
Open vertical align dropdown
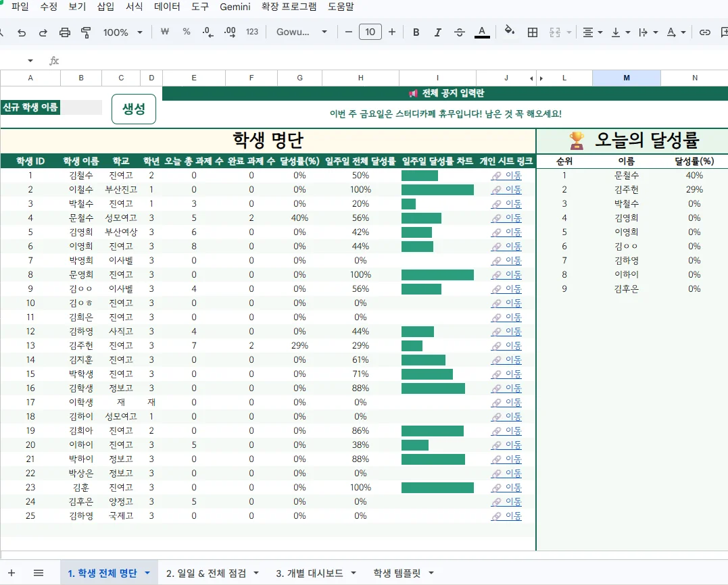(621, 32)
